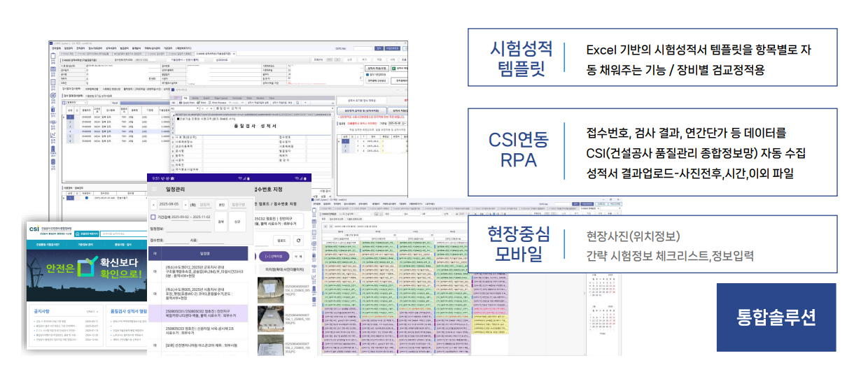Click the 통합솔루션 button
The image size is (868, 372).
click(776, 317)
